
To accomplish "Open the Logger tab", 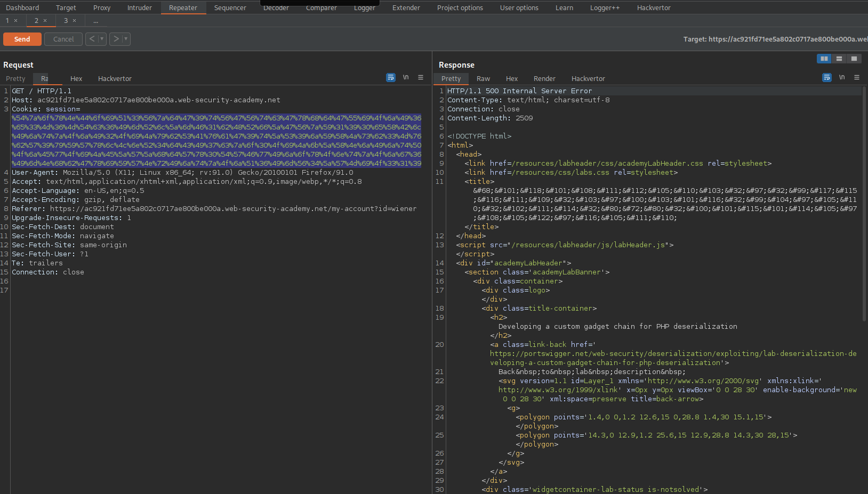I will (365, 7).
